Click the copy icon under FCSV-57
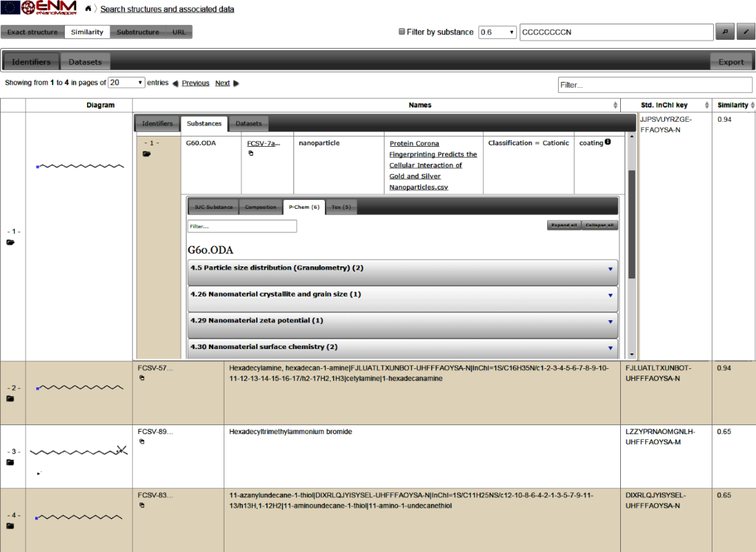The image size is (756, 552). [142, 378]
